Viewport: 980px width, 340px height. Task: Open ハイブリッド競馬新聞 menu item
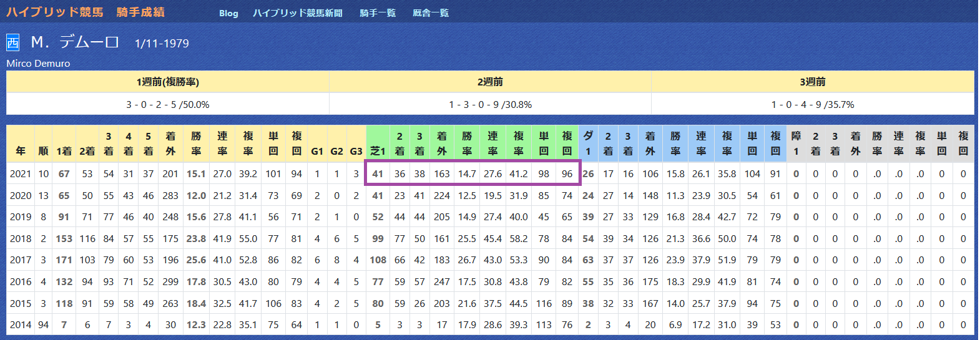click(298, 13)
